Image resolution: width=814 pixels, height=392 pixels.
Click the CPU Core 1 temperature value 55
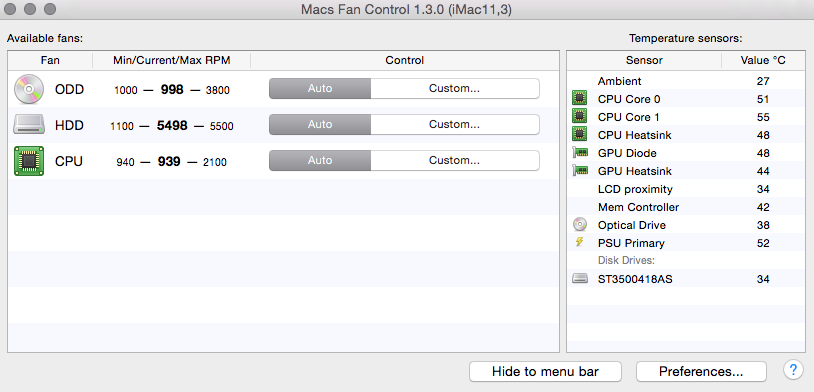(x=763, y=117)
